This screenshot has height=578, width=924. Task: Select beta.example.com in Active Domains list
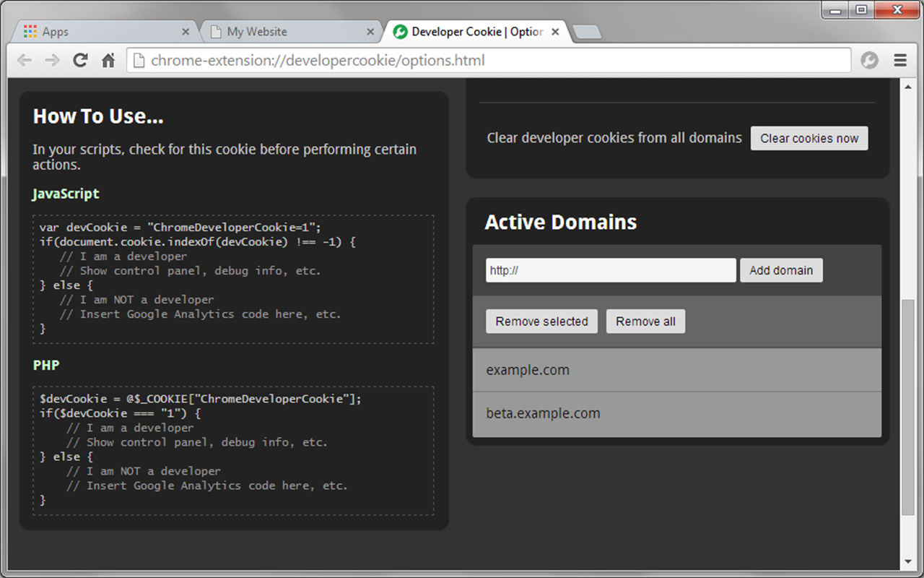(677, 414)
